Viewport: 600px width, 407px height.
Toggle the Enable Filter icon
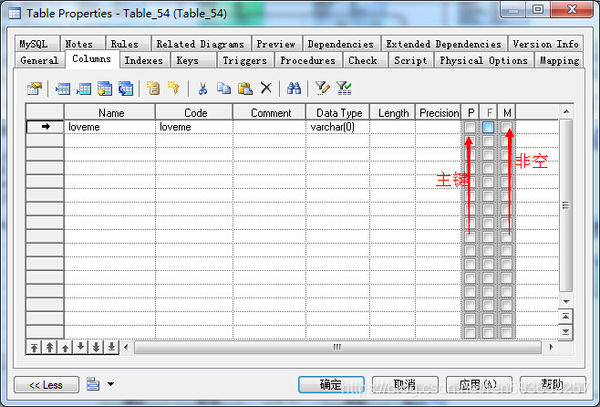(344, 89)
